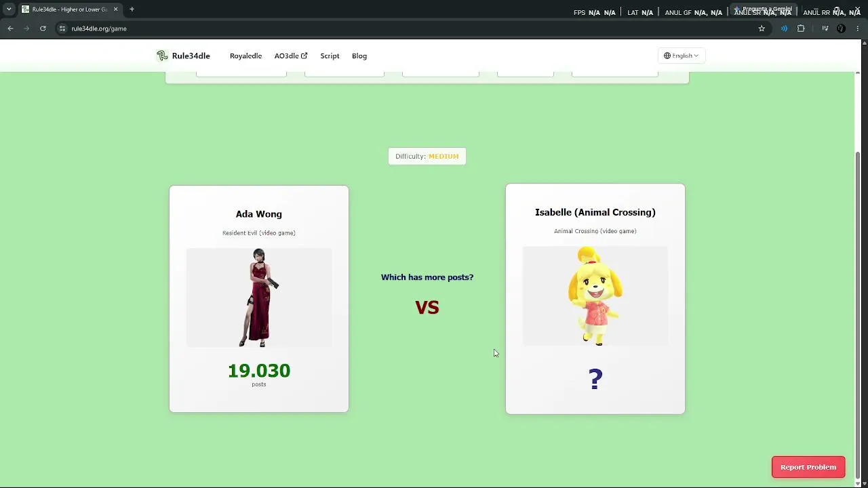The height and width of the screenshot is (488, 868).
Task: Expand the English language dropdown
Action: click(681, 56)
